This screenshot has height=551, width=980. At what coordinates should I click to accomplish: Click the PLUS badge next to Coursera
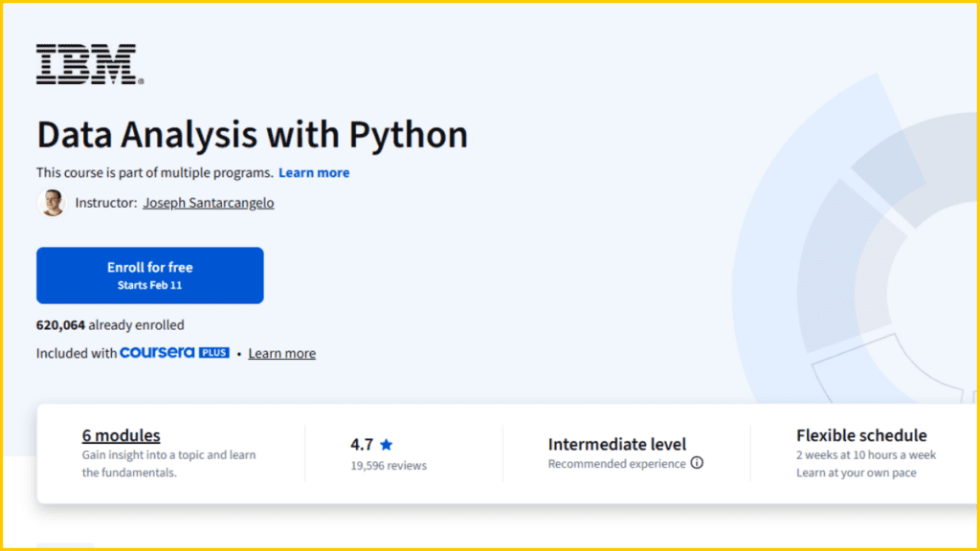coord(212,353)
